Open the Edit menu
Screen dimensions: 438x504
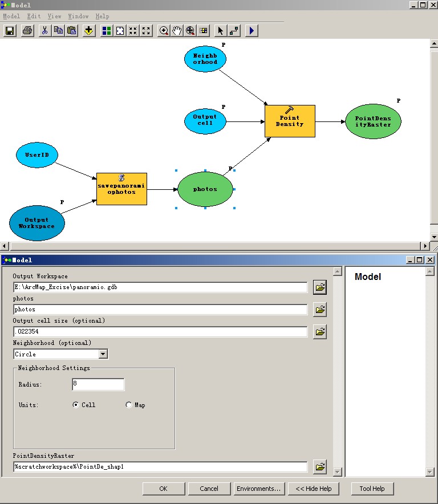pyautogui.click(x=34, y=16)
